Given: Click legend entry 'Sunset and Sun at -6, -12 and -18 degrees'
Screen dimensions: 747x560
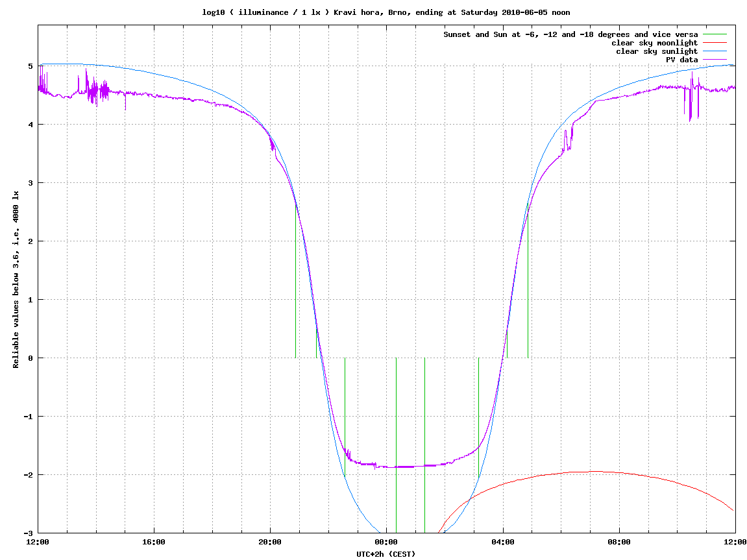Looking at the screenshot, I should click(570, 34).
